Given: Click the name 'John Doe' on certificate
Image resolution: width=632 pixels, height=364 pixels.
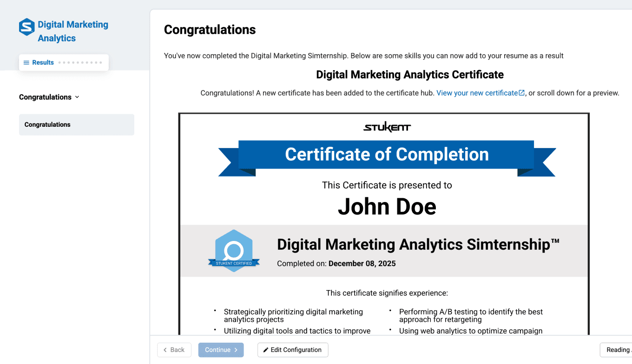Looking at the screenshot, I should pos(387,207).
